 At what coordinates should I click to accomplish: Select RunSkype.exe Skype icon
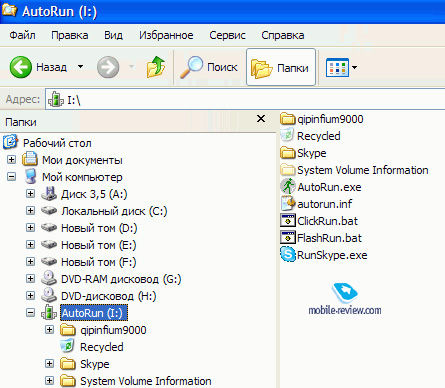click(x=288, y=254)
